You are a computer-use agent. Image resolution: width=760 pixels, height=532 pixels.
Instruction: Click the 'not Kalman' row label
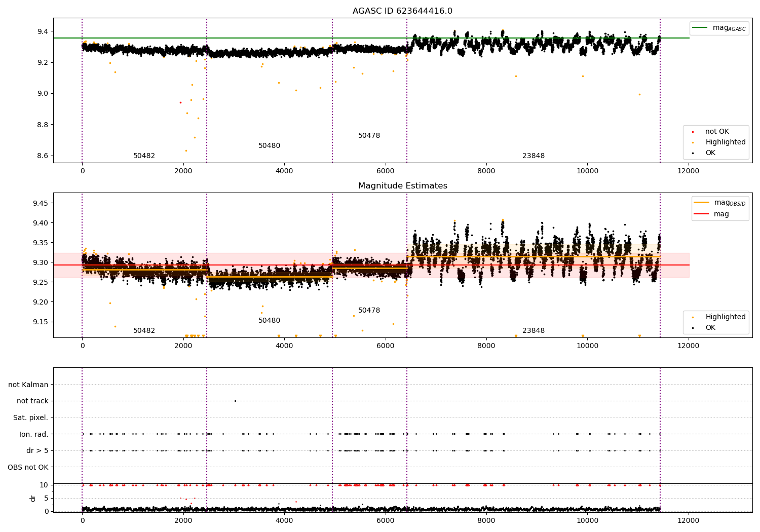pos(28,385)
